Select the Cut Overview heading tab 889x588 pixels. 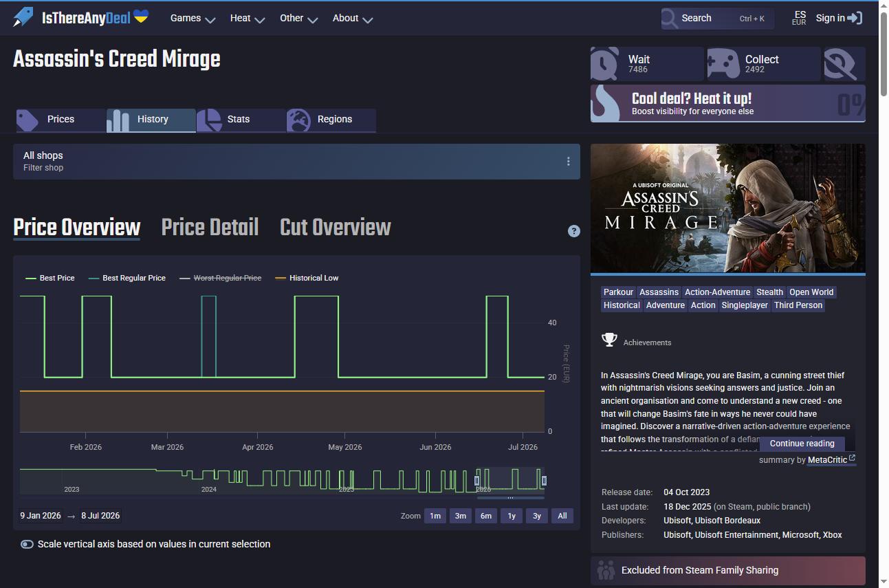click(x=336, y=228)
